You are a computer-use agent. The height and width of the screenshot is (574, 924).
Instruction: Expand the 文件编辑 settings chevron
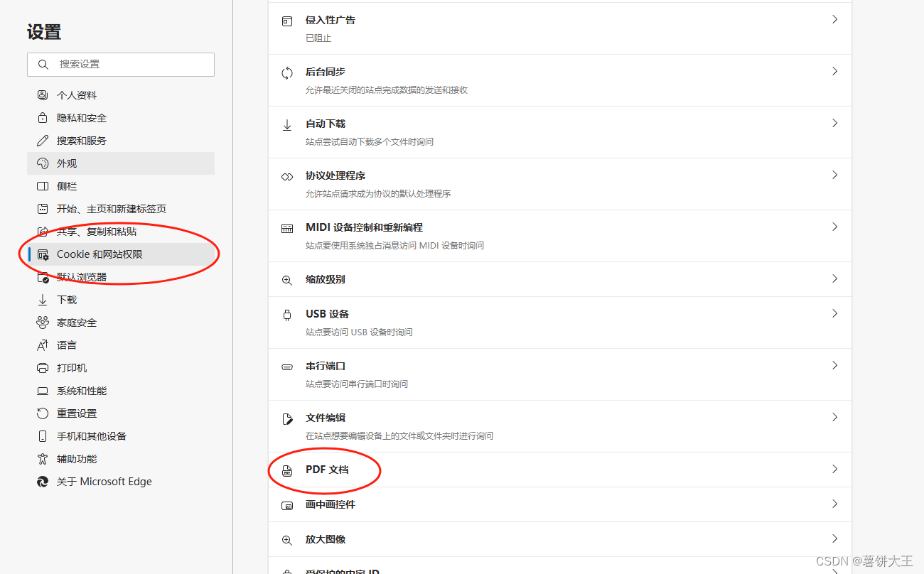834,417
